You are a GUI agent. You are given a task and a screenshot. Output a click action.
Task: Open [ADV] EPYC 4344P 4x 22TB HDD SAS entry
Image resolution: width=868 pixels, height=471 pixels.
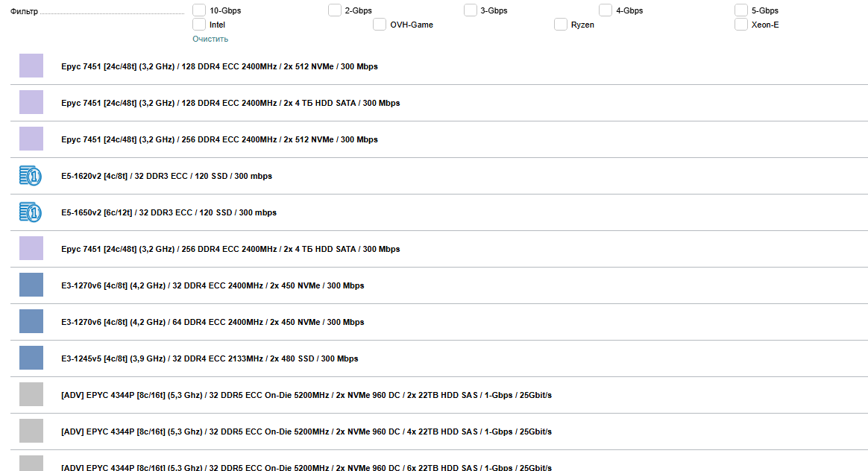click(x=306, y=432)
